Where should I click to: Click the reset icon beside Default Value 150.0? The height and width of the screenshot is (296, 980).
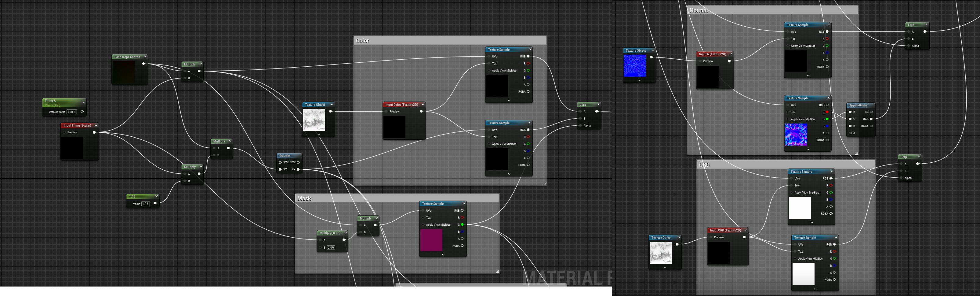pyautogui.click(x=82, y=112)
